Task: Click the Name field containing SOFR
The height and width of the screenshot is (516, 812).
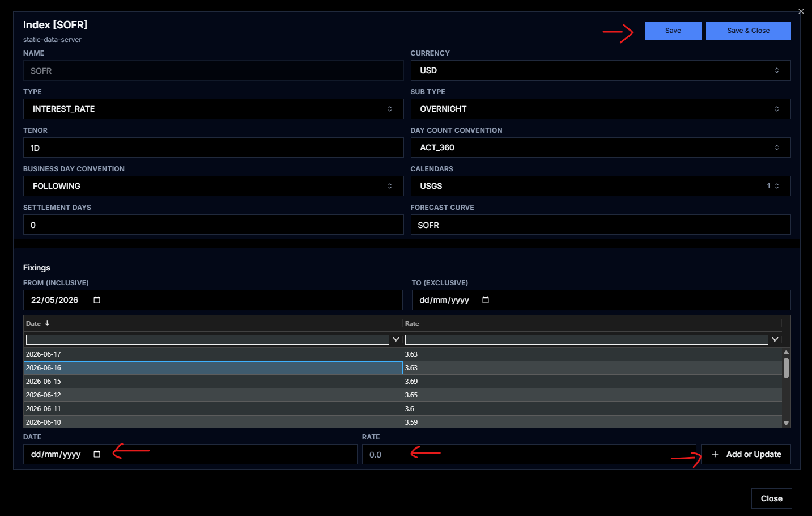Action: [x=213, y=71]
